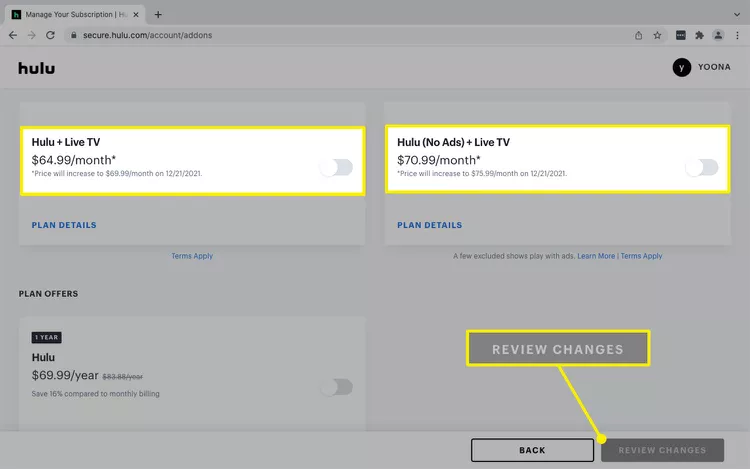Click the Hulu + Live TV title
Viewport: 750px width, 469px height.
point(66,142)
